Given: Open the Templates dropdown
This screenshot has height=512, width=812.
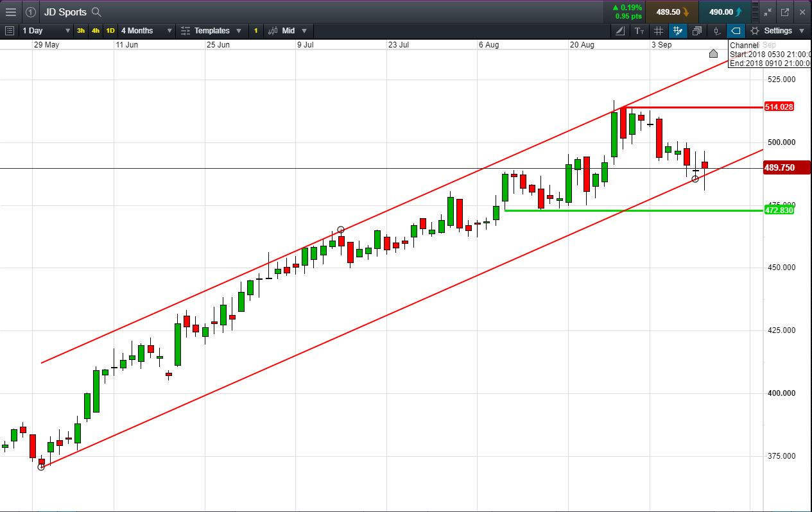Looking at the screenshot, I should [211, 30].
